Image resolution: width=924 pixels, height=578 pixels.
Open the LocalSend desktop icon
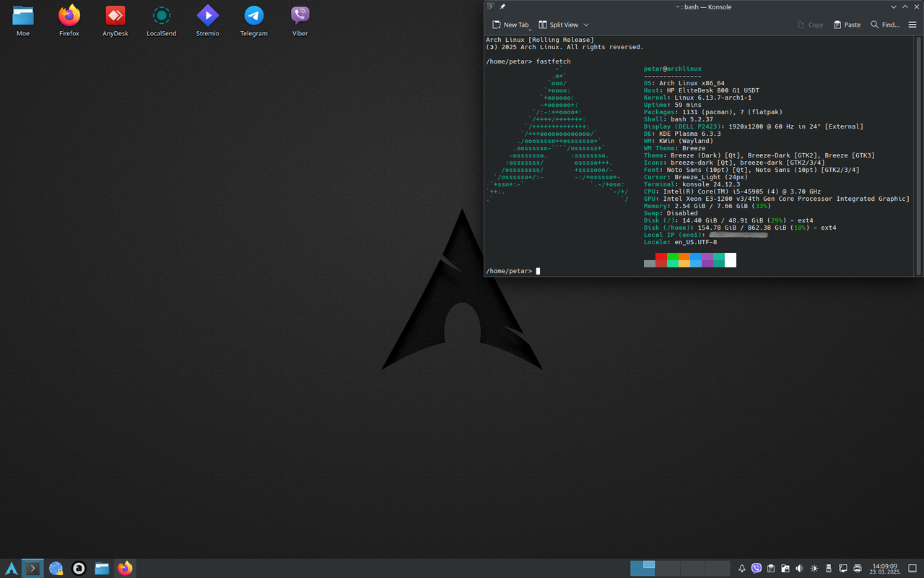tap(162, 21)
